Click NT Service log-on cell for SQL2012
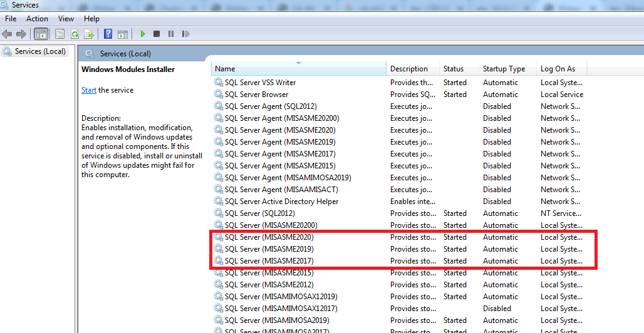This screenshot has width=644, height=333. pyautogui.click(x=561, y=213)
